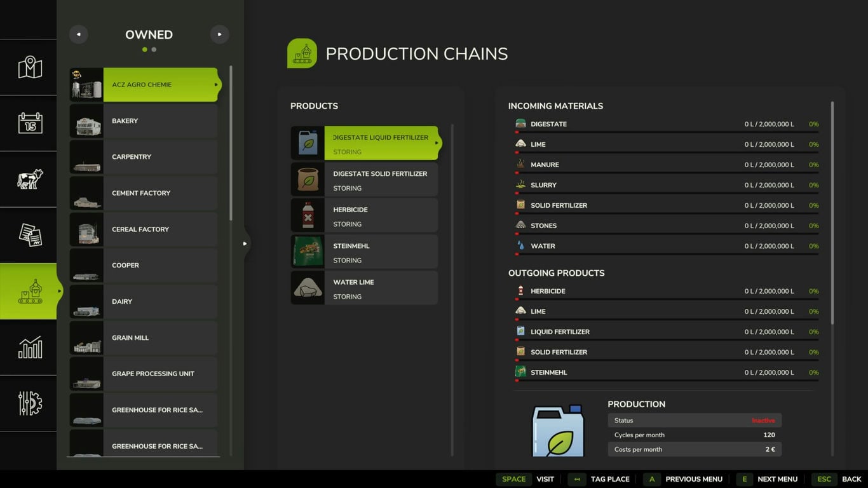Open the settings gear sliders icon
The image size is (868, 488).
tap(29, 403)
